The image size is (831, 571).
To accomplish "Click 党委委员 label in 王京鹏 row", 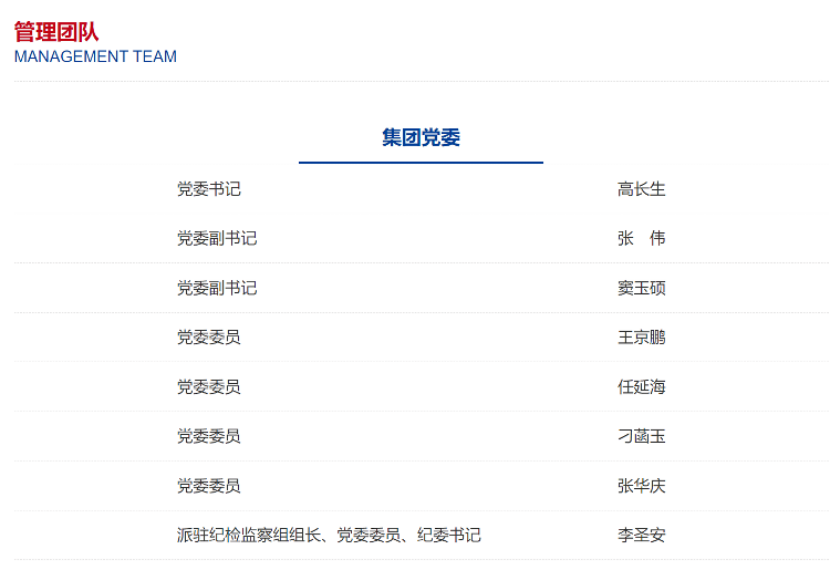I will (x=209, y=337).
